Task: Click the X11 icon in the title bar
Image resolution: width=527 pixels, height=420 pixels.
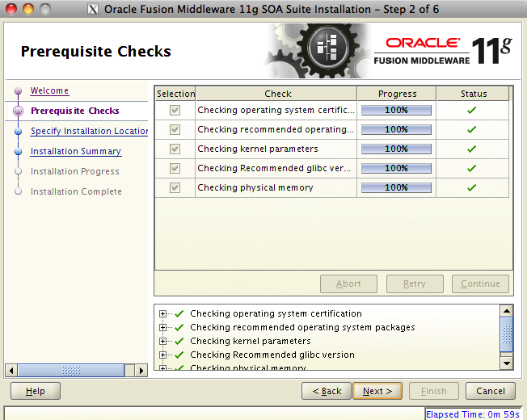Action: pos(93,9)
